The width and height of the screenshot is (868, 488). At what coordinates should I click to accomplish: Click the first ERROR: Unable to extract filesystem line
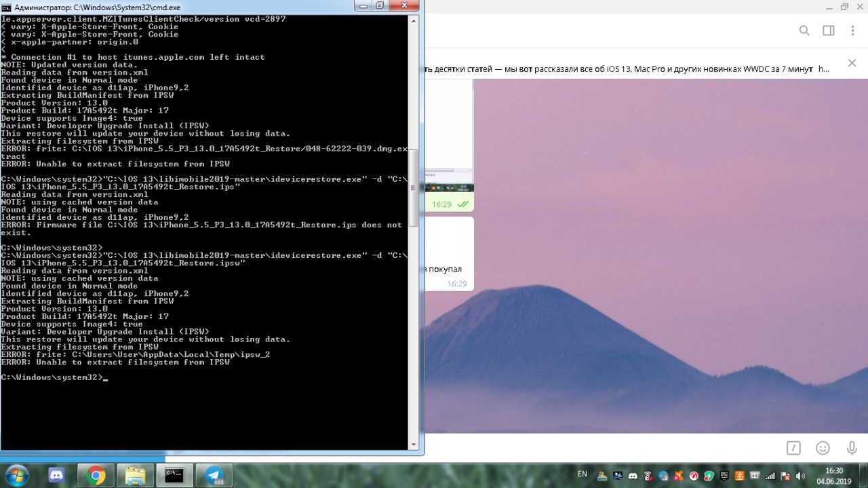(115, 164)
